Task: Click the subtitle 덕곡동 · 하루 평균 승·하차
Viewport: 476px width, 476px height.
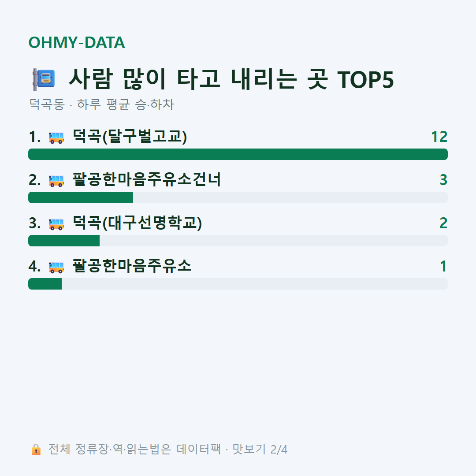Action: coord(101,104)
